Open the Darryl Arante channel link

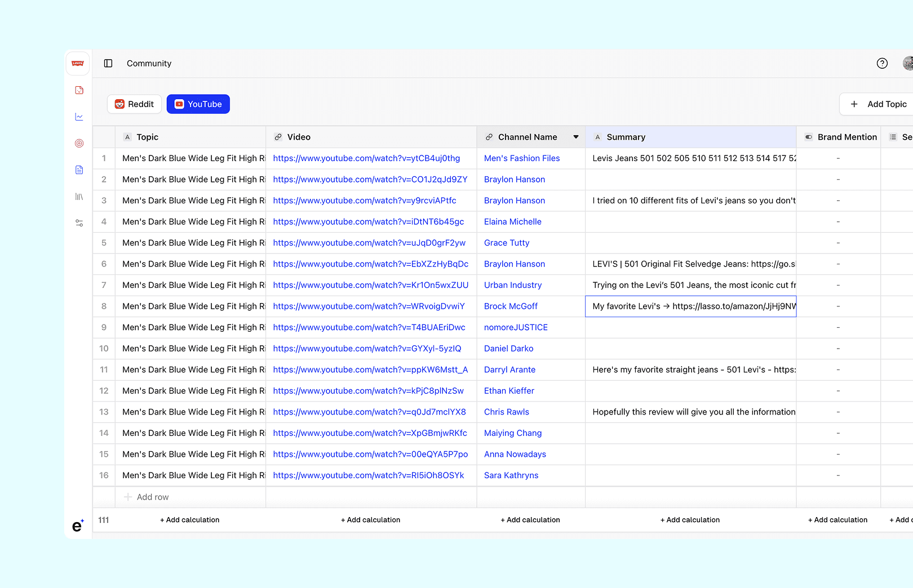point(509,369)
